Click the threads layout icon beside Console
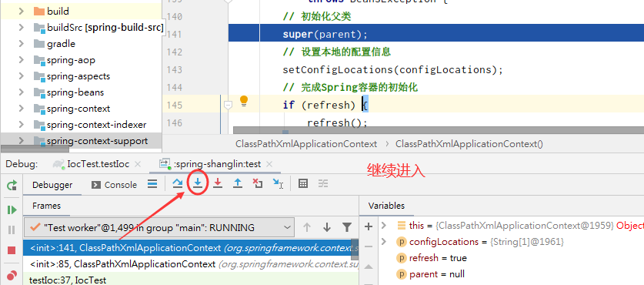 (152, 184)
